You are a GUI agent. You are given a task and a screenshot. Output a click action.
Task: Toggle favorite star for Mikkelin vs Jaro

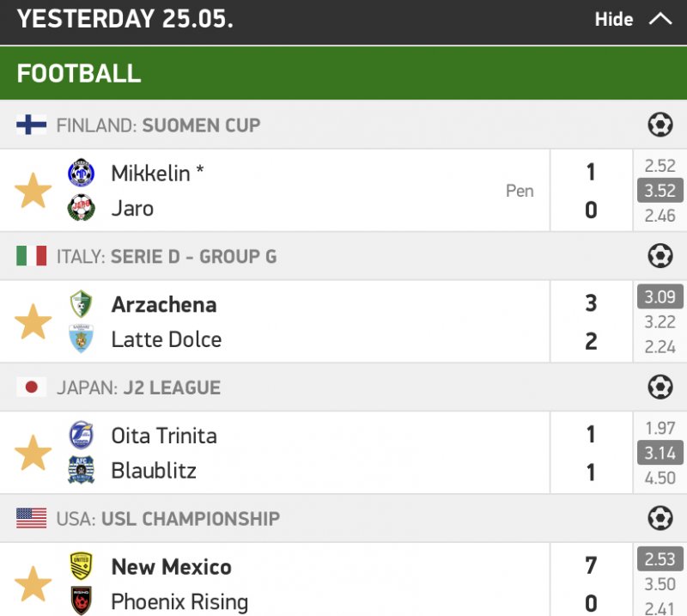33,191
